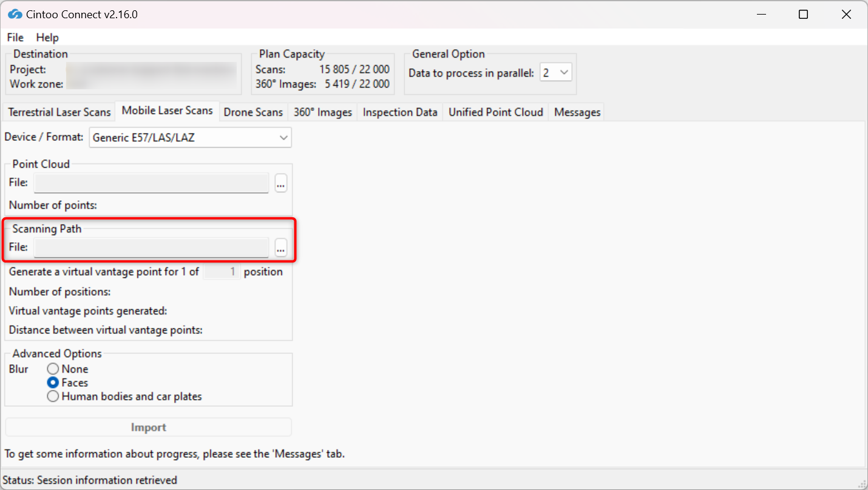View the Messages tab
Image resolution: width=868 pixels, height=490 pixels.
[577, 112]
